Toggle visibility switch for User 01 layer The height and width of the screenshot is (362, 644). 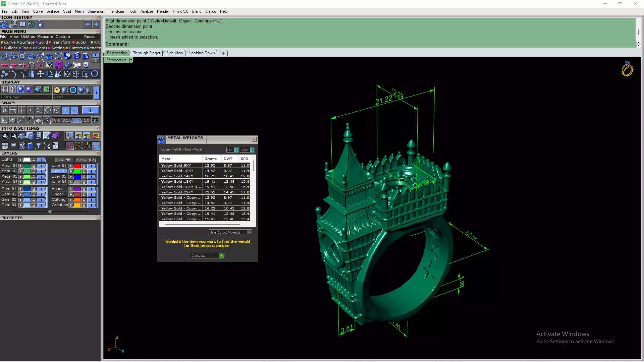[91, 166]
